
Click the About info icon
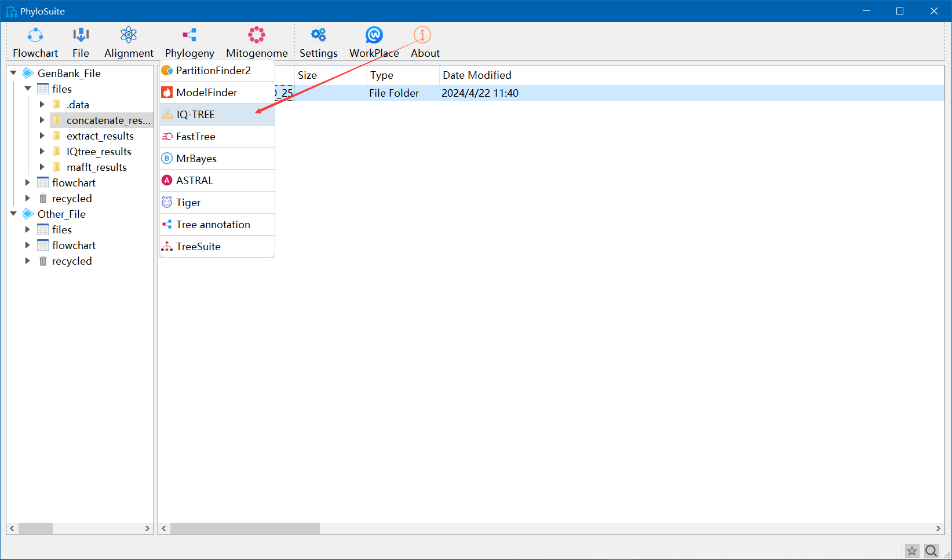[x=422, y=35]
